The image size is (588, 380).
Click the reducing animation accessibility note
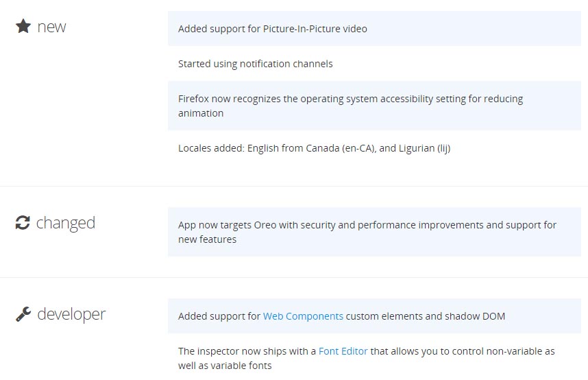374,106
